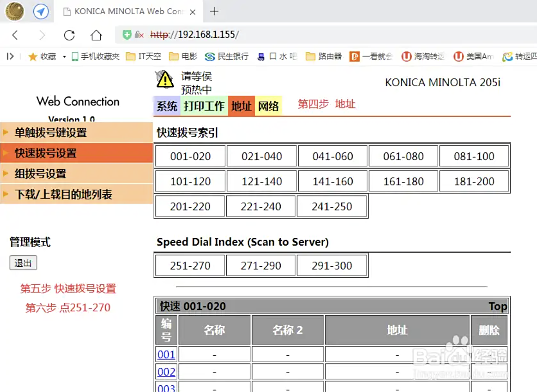537x392 pixels.
Task: Select speed dial range 141-160
Action: pos(332,181)
